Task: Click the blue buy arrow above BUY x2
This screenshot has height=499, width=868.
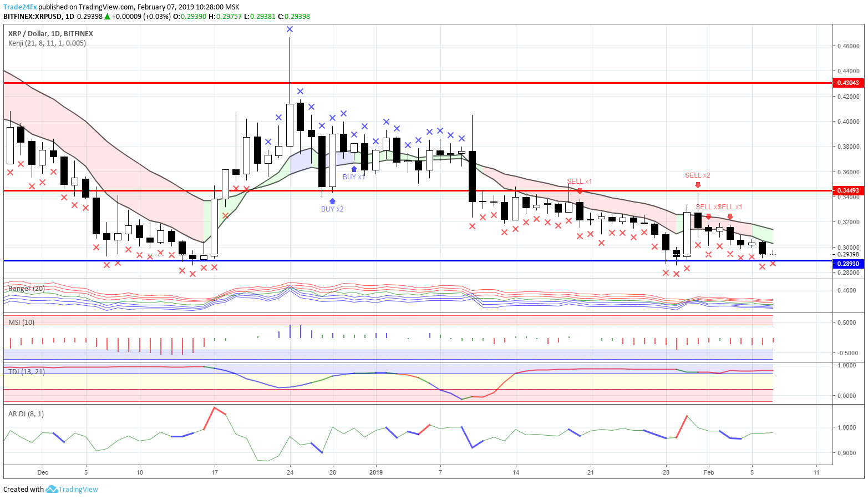Action: (332, 201)
